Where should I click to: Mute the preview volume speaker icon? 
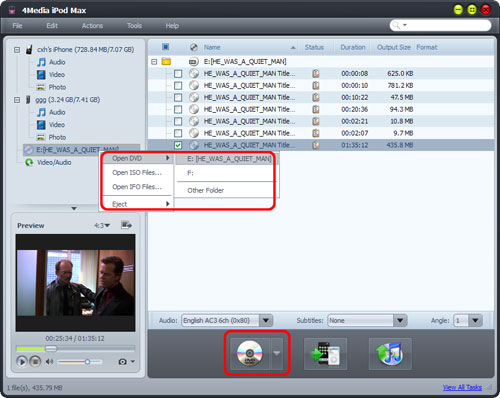[x=49, y=361]
